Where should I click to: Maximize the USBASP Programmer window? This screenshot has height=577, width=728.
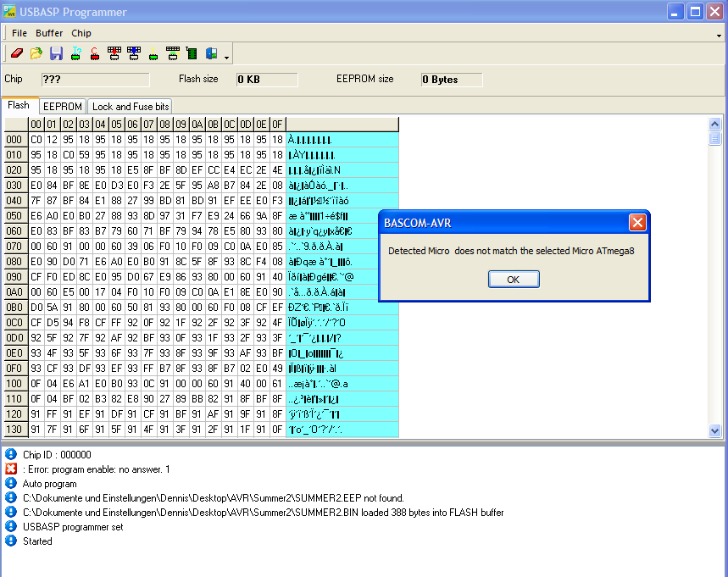point(695,12)
